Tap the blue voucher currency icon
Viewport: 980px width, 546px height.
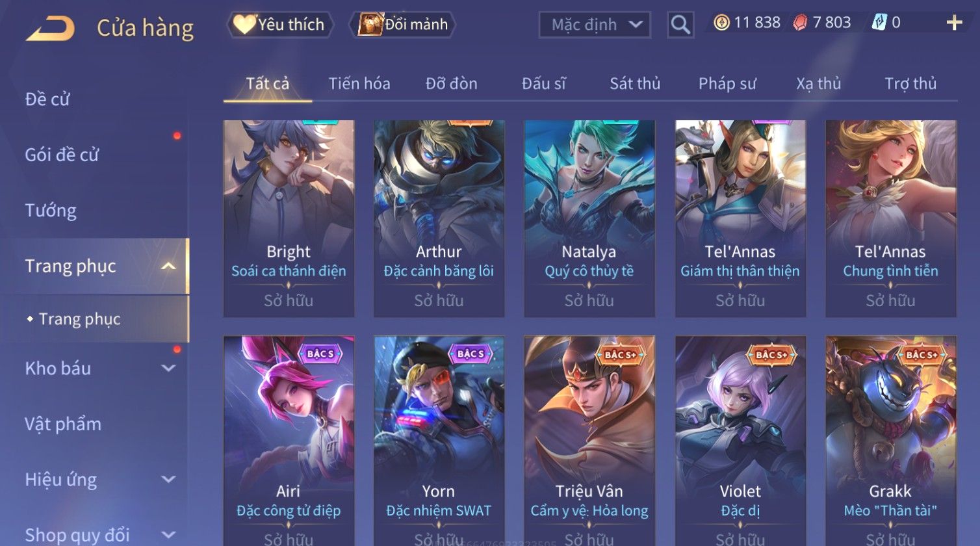tap(879, 23)
